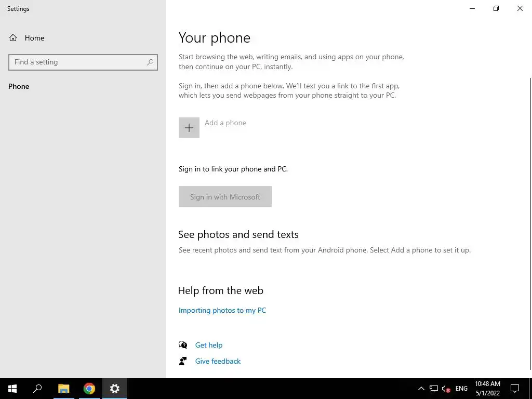Open the Action Center notifications icon
Image resolution: width=532 pixels, height=399 pixels.
tap(515, 389)
